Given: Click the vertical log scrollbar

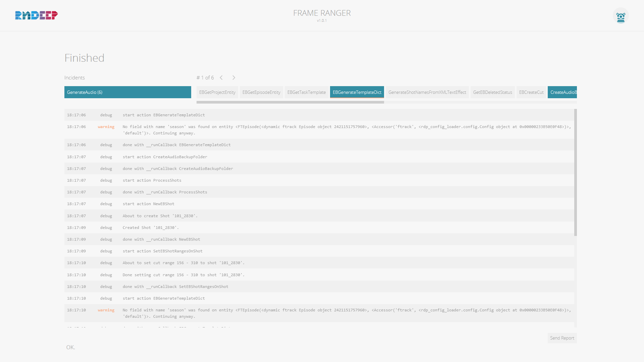Looking at the screenshot, I should (575, 172).
